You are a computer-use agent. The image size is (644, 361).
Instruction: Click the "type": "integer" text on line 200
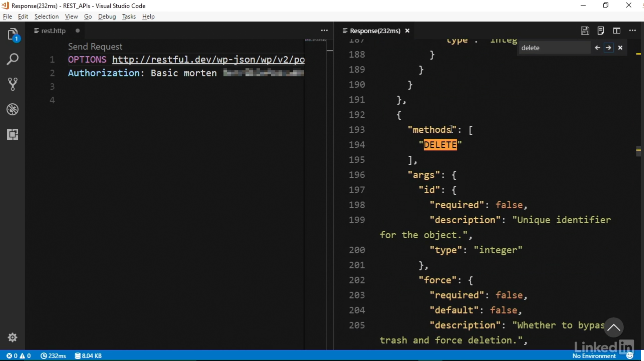tap(476, 250)
